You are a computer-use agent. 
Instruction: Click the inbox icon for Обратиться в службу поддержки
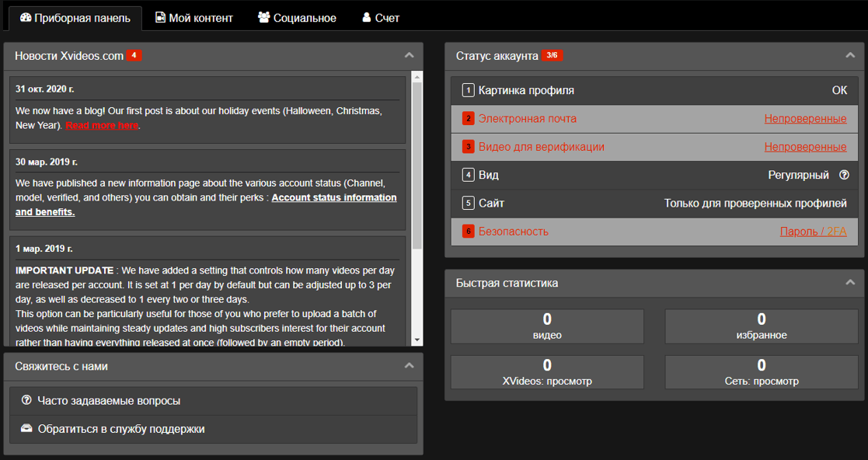point(26,428)
